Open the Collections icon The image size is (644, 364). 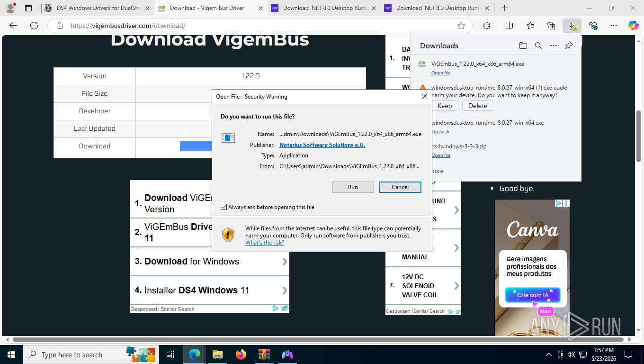[551, 26]
